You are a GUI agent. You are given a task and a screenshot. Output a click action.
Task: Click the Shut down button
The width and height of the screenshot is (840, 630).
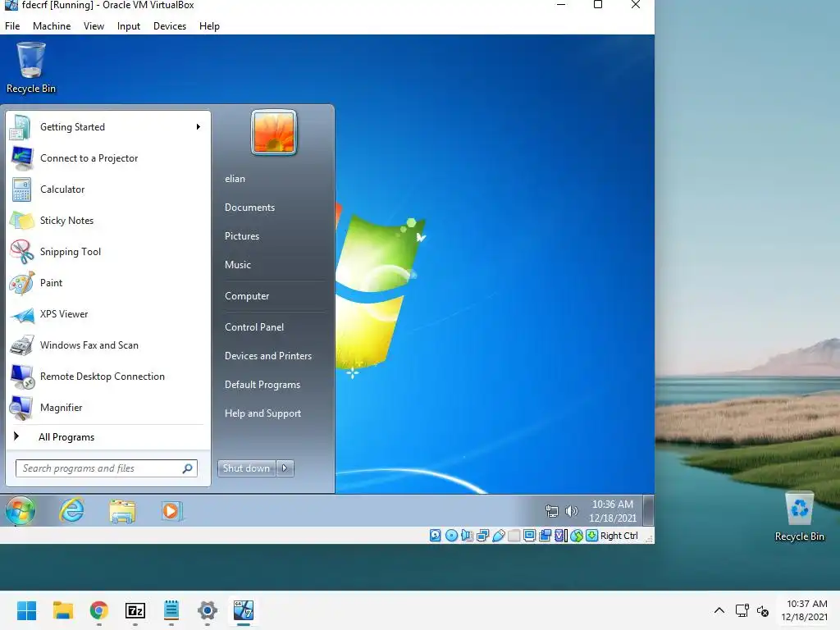click(246, 468)
